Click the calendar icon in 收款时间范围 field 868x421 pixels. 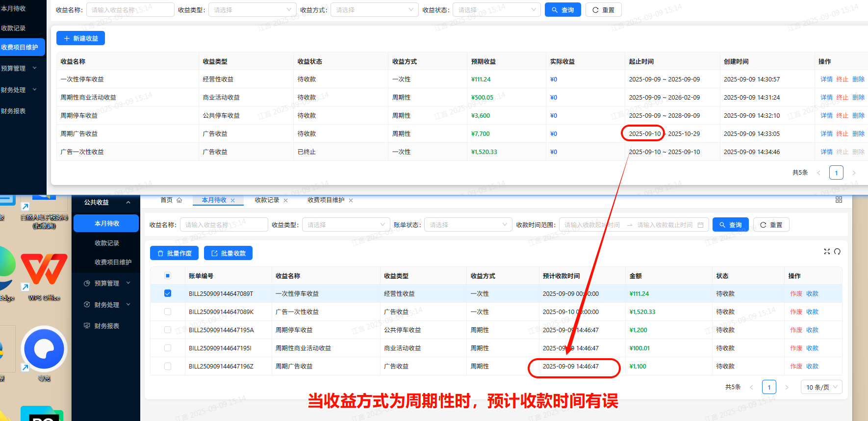[x=700, y=225]
